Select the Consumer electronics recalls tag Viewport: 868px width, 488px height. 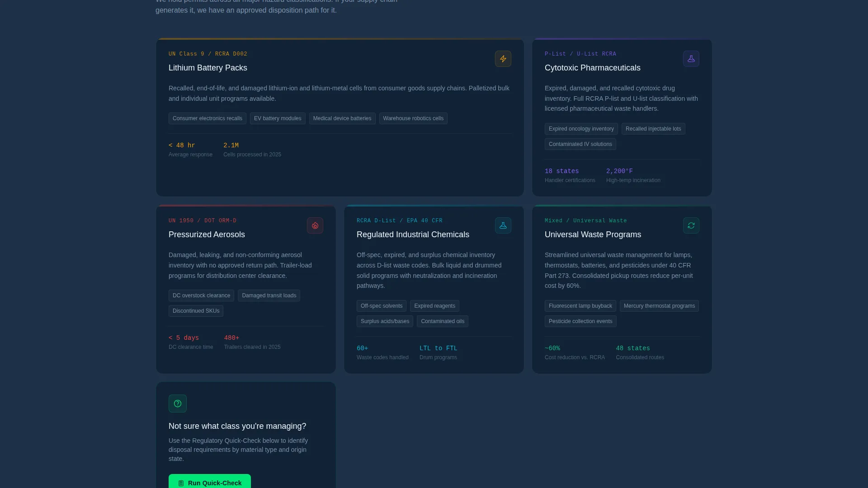(208, 118)
